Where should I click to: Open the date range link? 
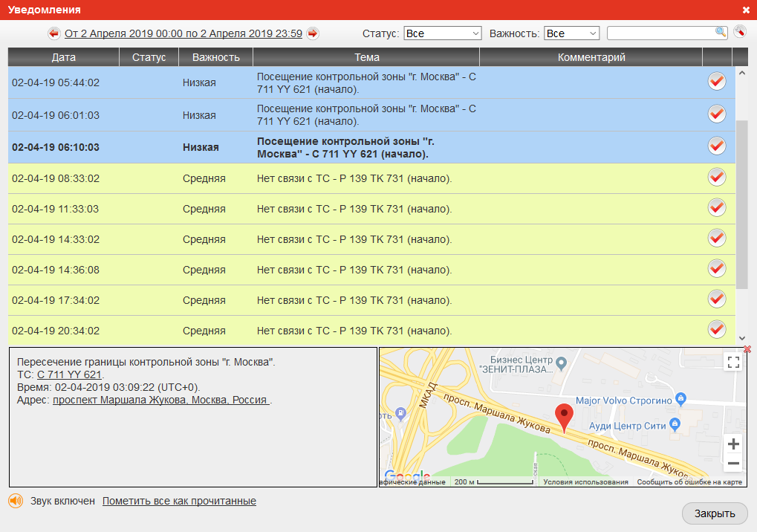pos(183,33)
